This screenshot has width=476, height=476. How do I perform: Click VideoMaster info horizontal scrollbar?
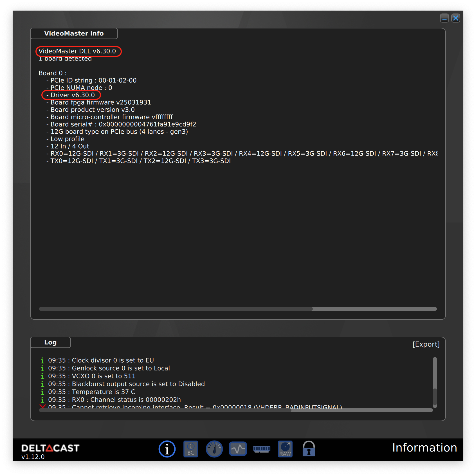click(x=238, y=309)
